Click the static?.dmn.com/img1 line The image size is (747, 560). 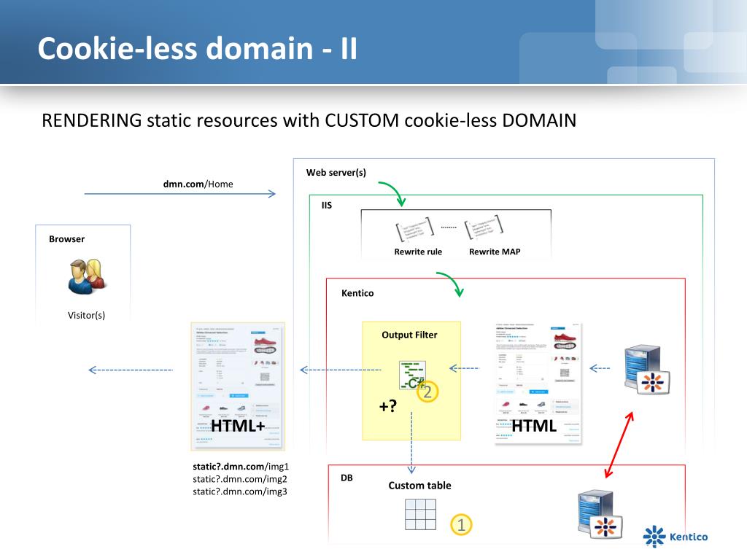[x=241, y=467]
